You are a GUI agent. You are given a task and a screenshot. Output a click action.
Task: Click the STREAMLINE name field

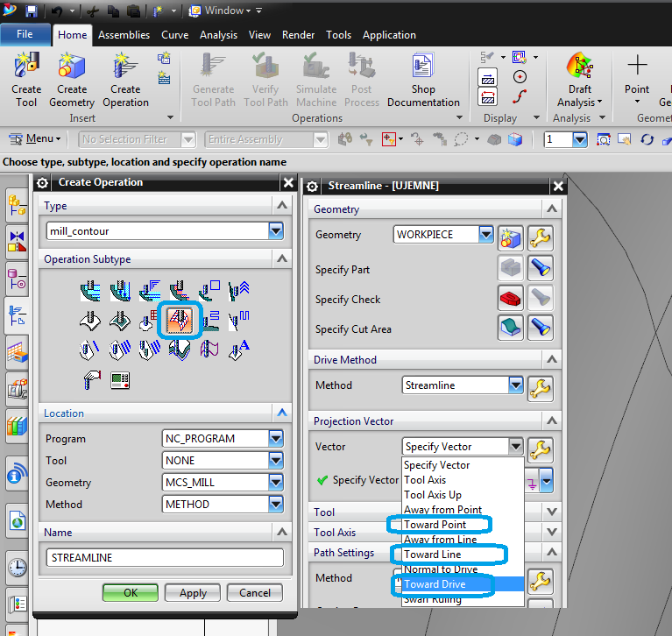[165, 557]
